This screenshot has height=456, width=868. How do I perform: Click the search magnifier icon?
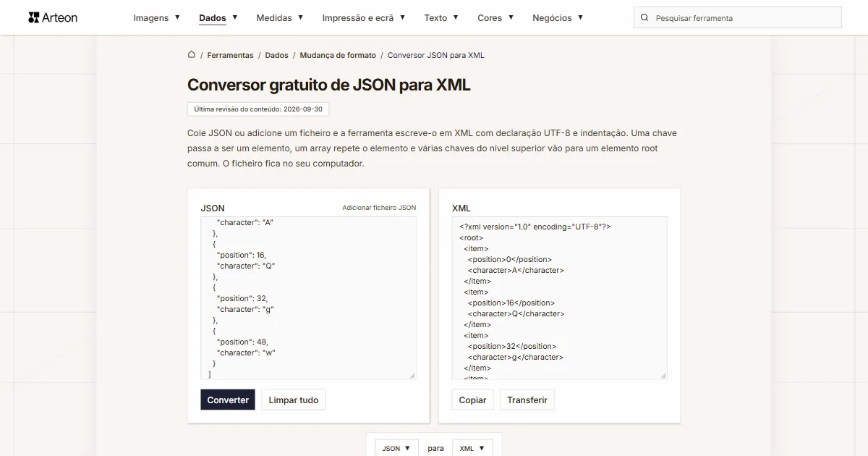pos(645,18)
